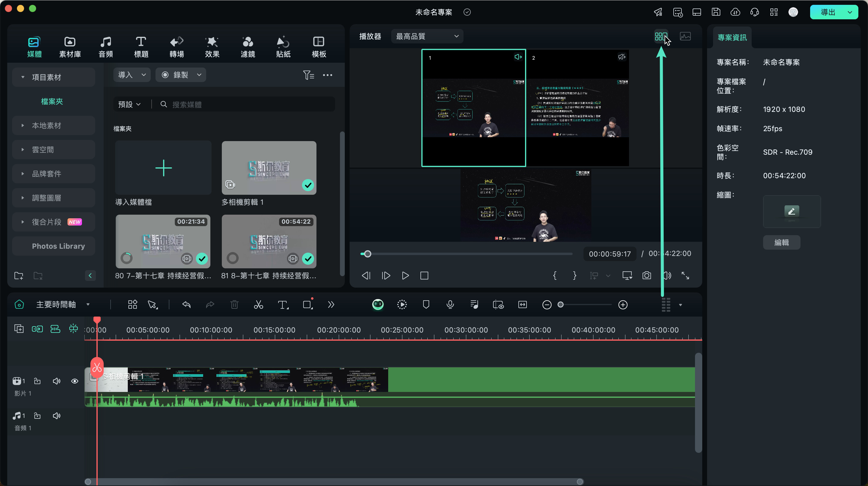Click the zoom-to-fit timeline icon
This screenshot has width=868, height=486.
point(522,305)
